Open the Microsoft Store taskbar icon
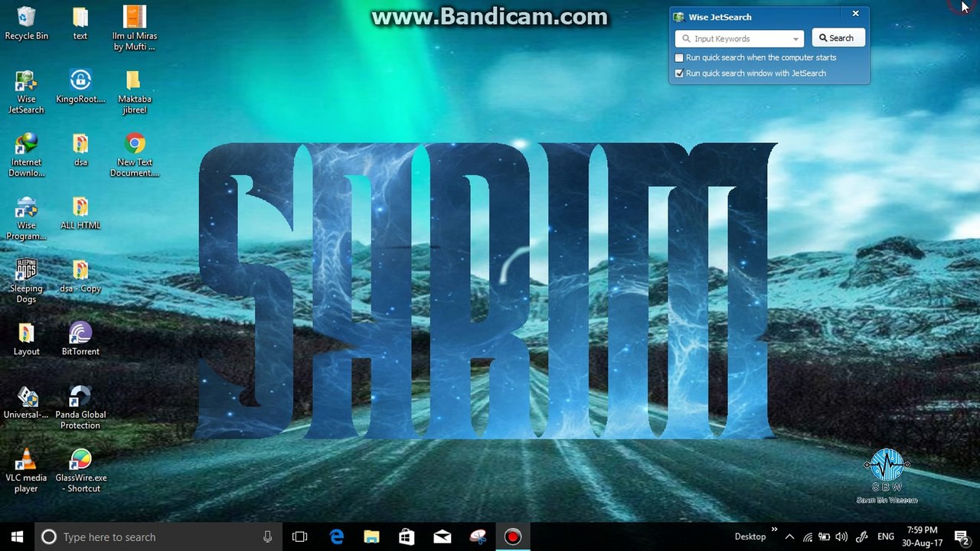This screenshot has height=551, width=980. [406, 536]
